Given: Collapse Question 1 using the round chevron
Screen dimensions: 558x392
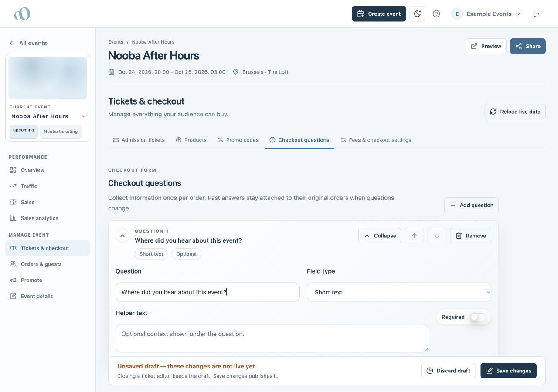Looking at the screenshot, I should click(x=122, y=236).
